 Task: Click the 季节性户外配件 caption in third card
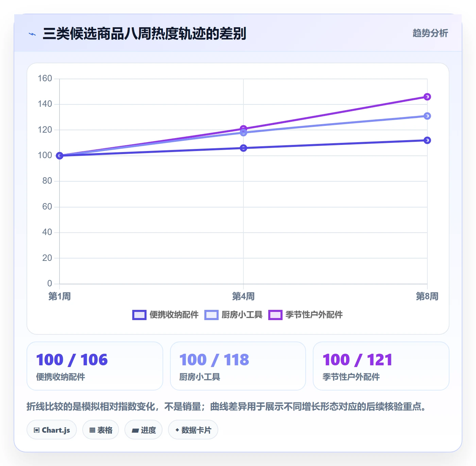point(351,377)
